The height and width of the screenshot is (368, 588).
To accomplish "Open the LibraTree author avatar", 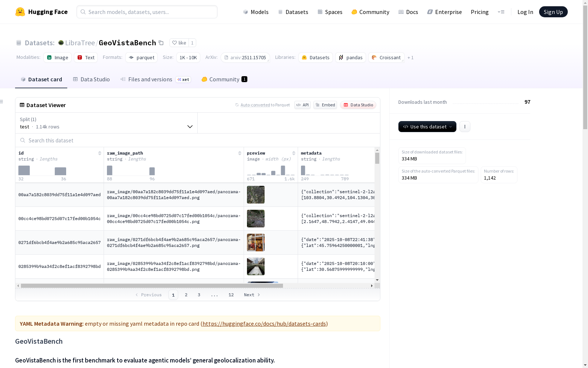I will pyautogui.click(x=61, y=43).
